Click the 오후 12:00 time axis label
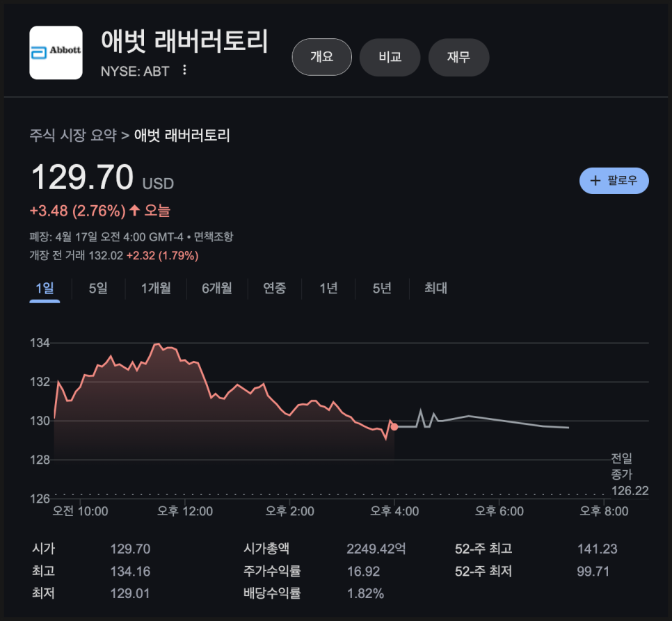 point(185,511)
